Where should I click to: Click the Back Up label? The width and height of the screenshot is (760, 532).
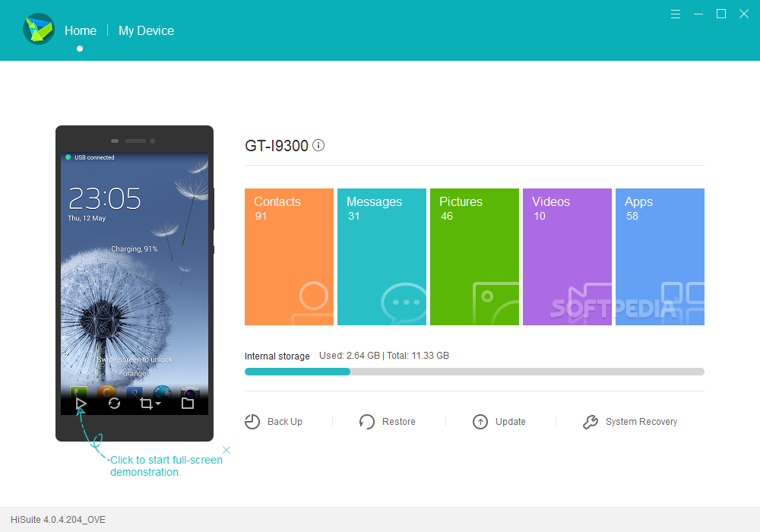coord(284,422)
